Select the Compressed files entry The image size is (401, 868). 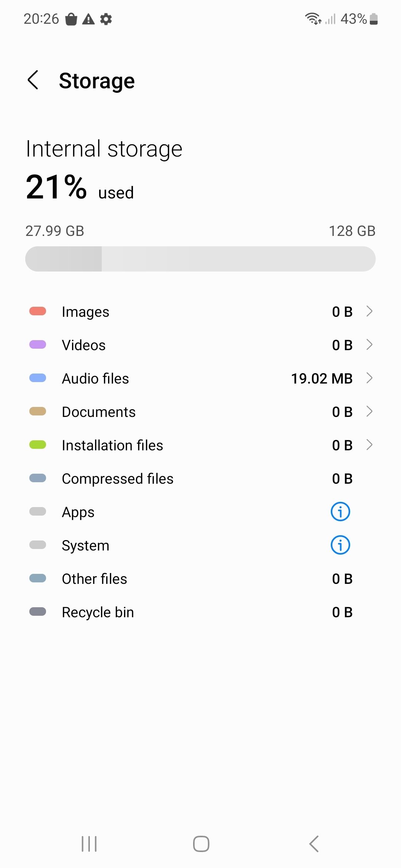[200, 479]
